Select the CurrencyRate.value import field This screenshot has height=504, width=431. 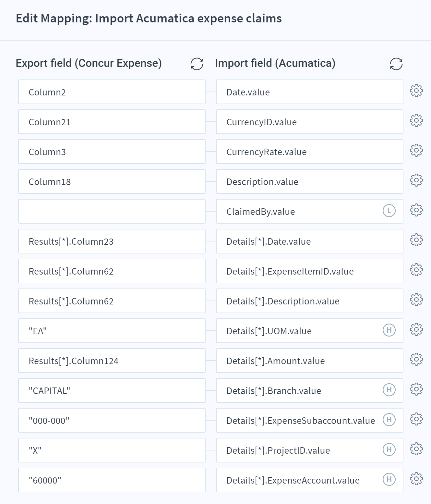pyautogui.click(x=310, y=152)
